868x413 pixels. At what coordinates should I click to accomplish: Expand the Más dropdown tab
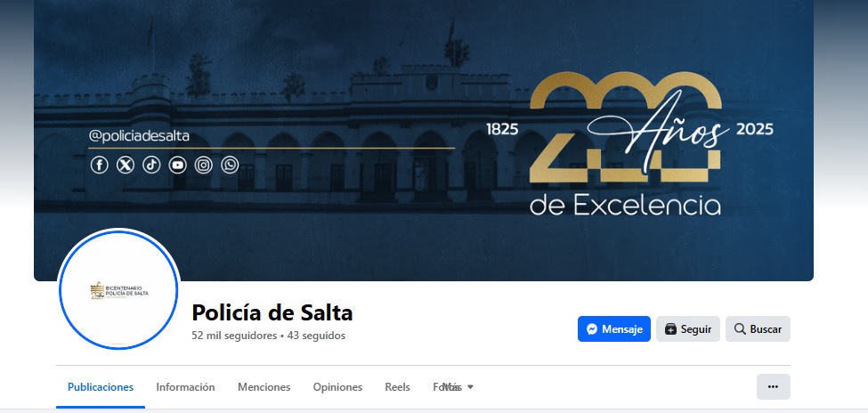point(458,387)
